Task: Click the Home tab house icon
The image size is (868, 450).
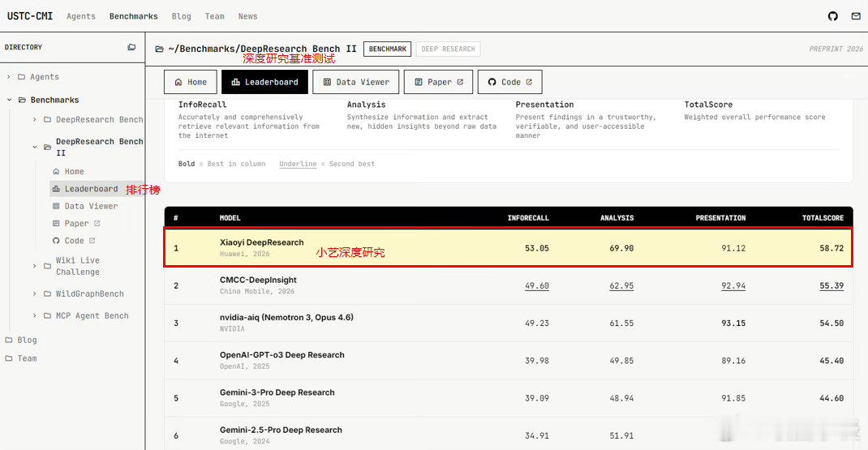Action: (178, 82)
